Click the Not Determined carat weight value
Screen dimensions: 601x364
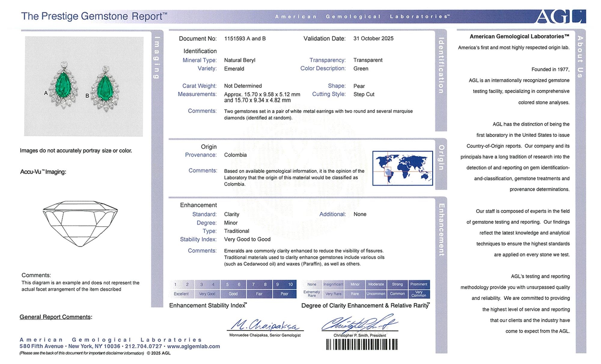click(x=243, y=86)
